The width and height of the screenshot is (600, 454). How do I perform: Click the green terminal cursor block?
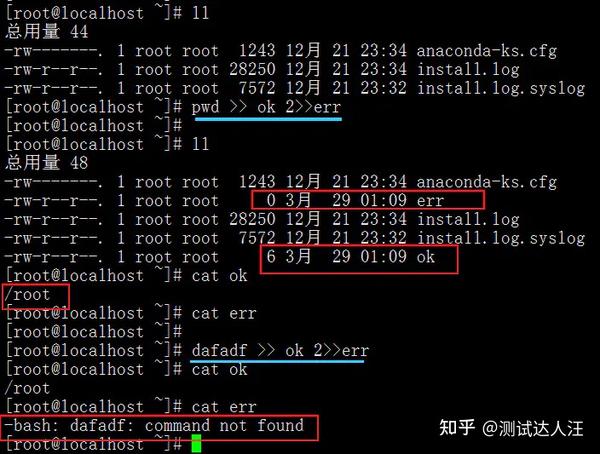tap(196, 443)
